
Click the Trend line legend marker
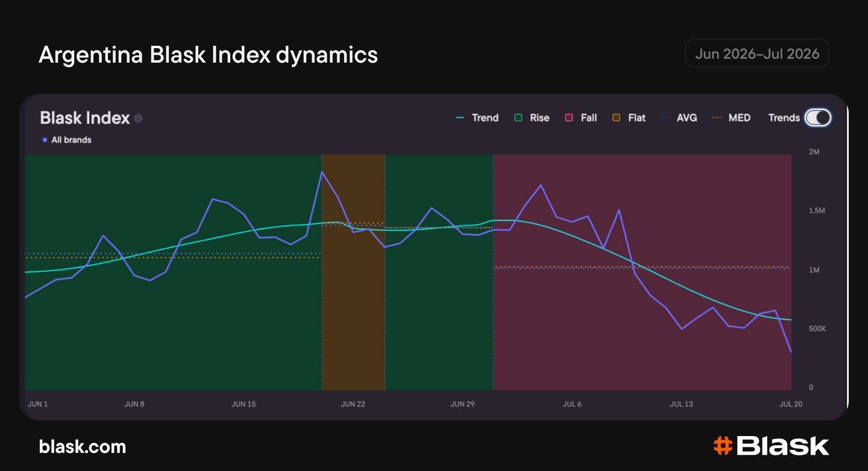point(461,118)
